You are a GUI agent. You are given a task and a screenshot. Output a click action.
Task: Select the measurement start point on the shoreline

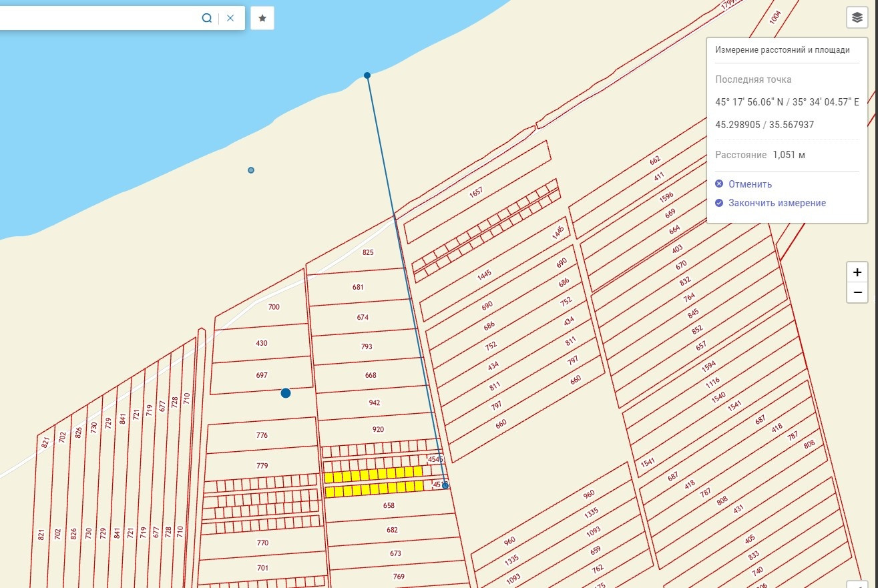pyautogui.click(x=367, y=75)
